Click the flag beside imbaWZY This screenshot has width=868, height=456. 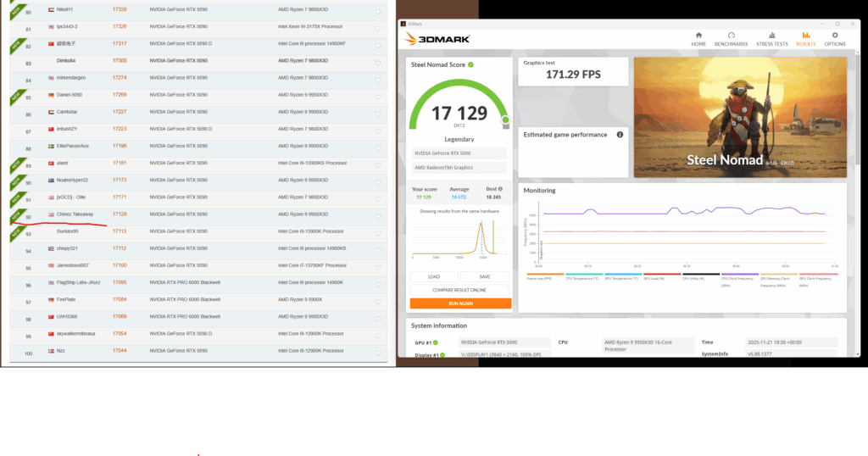[51, 129]
